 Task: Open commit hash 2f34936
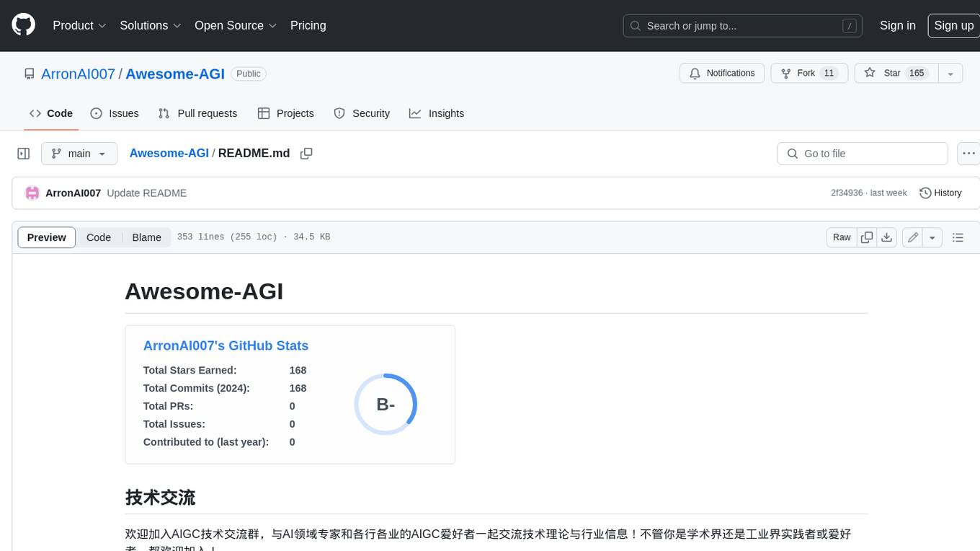(847, 193)
